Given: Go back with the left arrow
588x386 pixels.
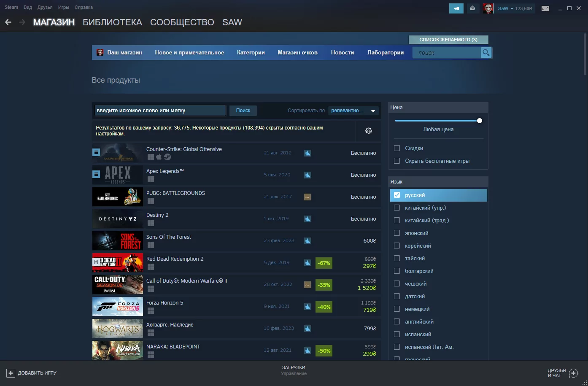Looking at the screenshot, I should pos(8,22).
